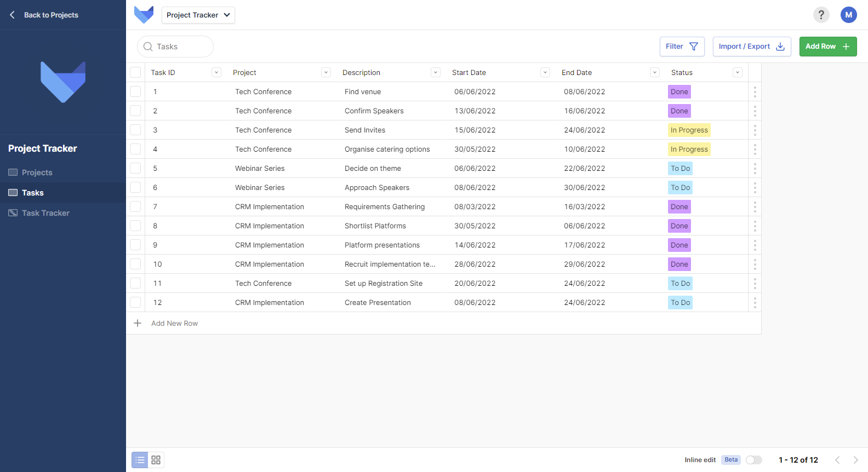Open row options for Platform presentations
Screen dimensions: 868x472
755,245
